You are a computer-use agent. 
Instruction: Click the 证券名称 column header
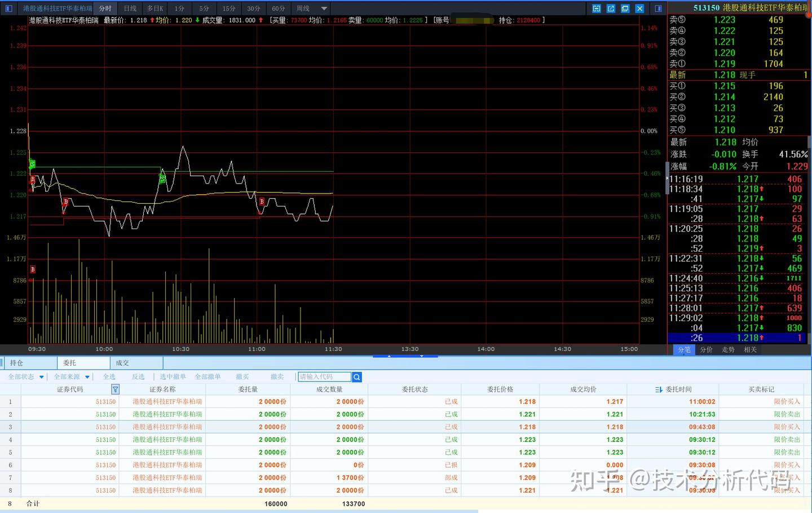coord(162,389)
